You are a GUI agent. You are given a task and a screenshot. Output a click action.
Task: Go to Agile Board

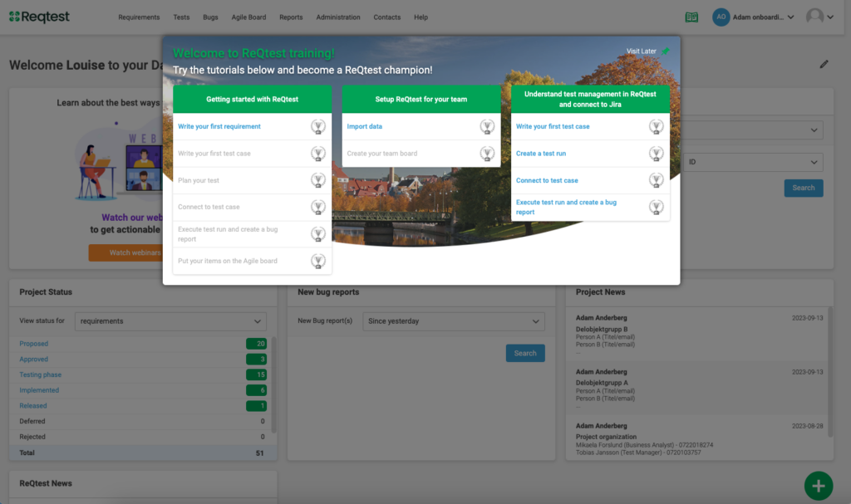tap(248, 17)
